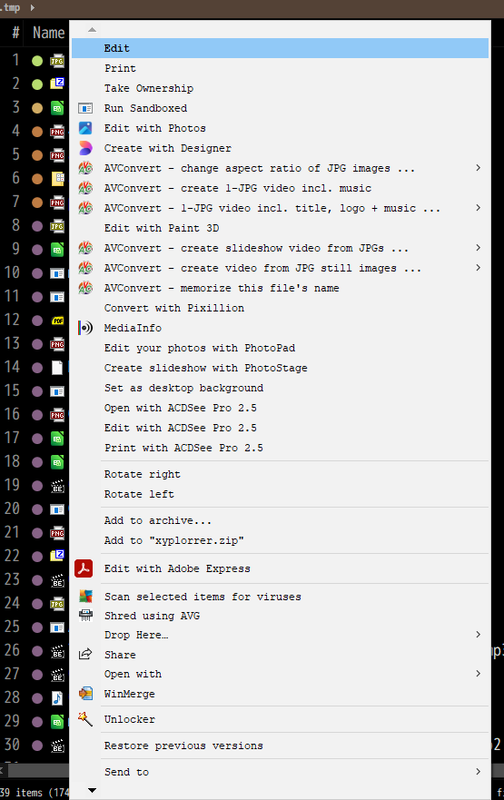Screen dimensions: 504x800
Task: Click the Create with Designer icon
Action: click(85, 148)
